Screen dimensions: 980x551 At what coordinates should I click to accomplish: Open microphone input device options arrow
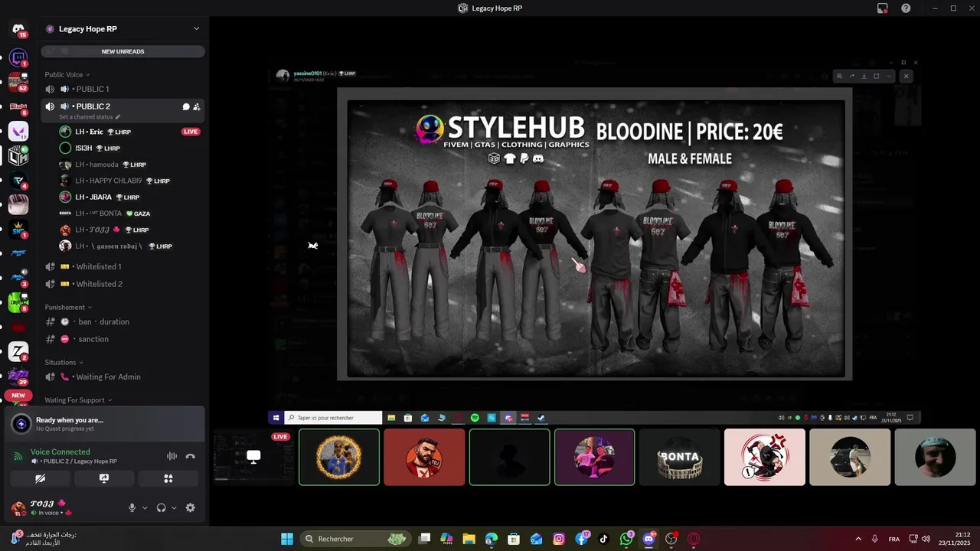(x=145, y=507)
